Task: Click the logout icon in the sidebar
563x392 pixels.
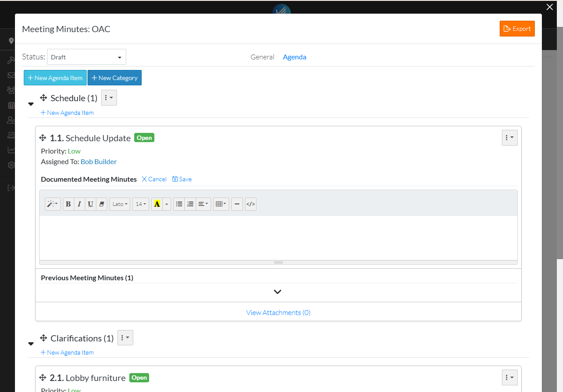Action: [11, 188]
